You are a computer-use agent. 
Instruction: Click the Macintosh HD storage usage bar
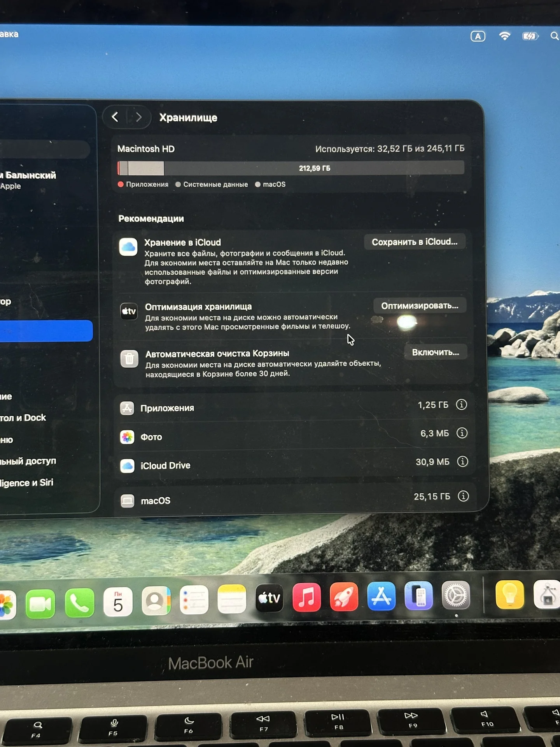(291, 168)
